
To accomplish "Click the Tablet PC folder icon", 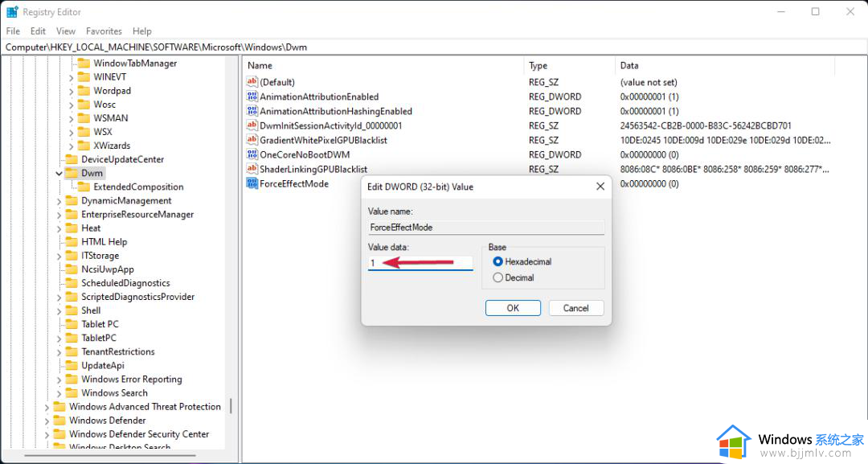I will pyautogui.click(x=72, y=324).
